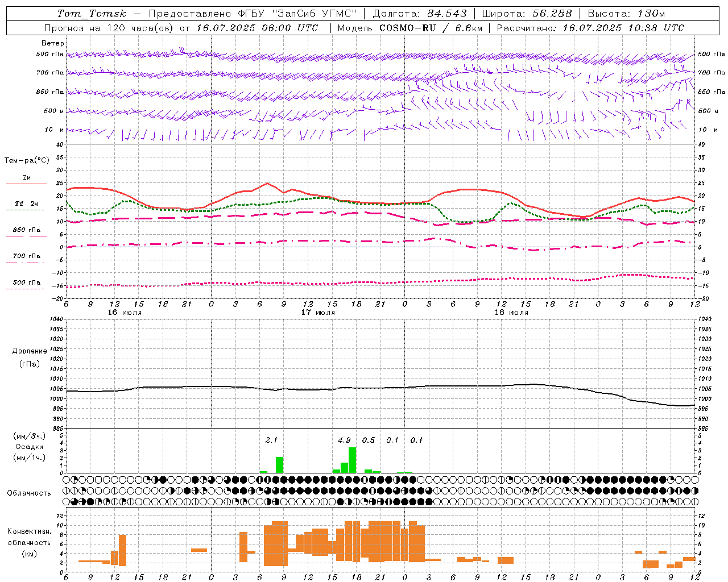Image resolution: width=728 pixels, height=582 pixels.
Task: Click the '(мм/1ч.)' precipitation unit label
Action: pos(30,458)
